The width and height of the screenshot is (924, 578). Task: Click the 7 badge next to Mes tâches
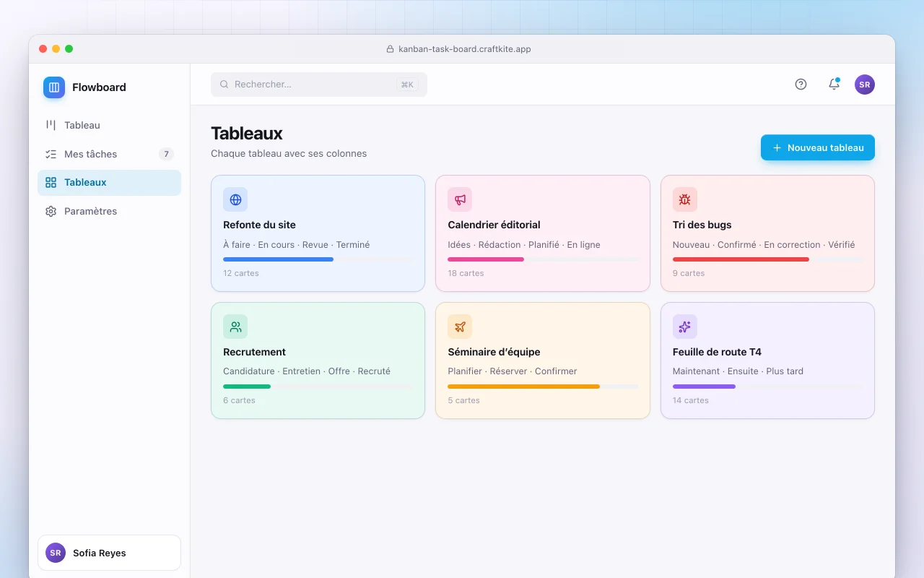166,154
